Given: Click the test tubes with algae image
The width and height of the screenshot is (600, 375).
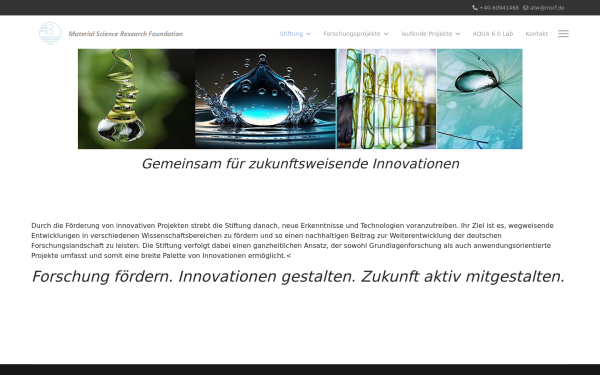Looking at the screenshot, I should (386, 99).
